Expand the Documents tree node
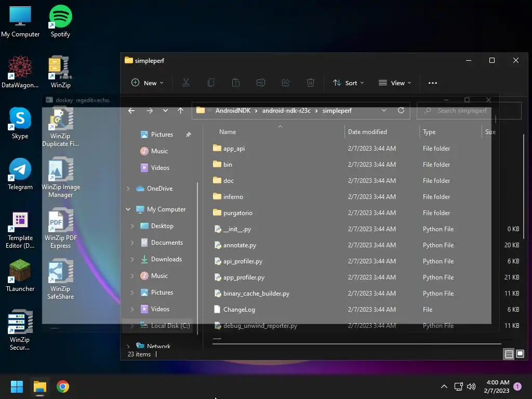 point(132,243)
